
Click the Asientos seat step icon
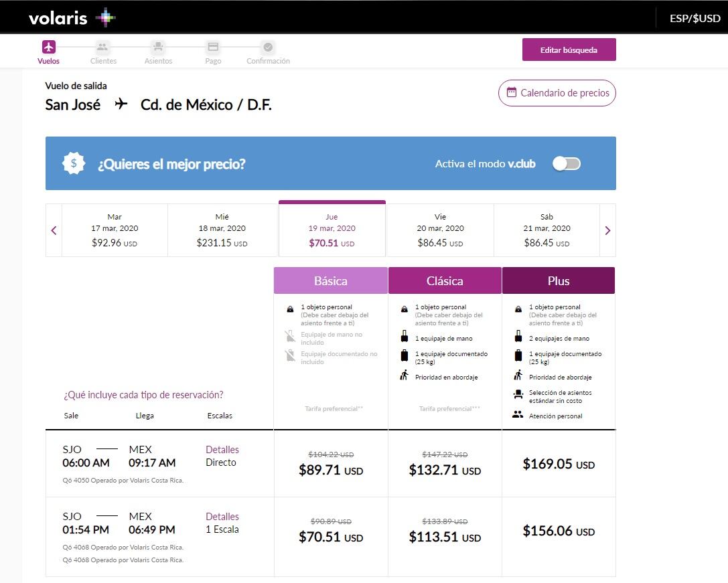158,47
